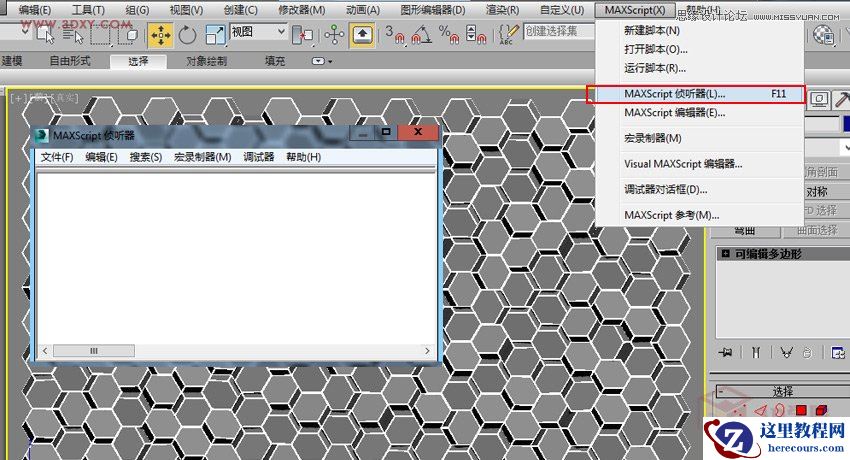Toggle the Pin Stack icon
Screen dimensions: 850x460
pyautogui.click(x=725, y=353)
